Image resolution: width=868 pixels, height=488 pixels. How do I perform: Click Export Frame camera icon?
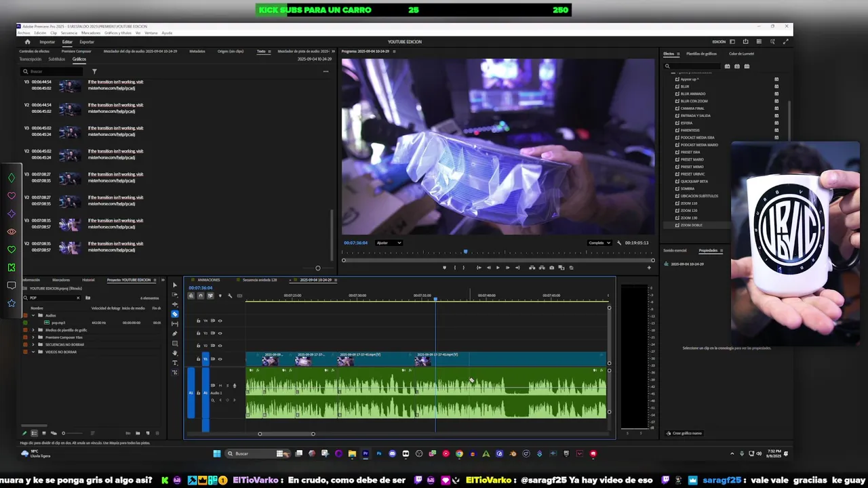(551, 268)
